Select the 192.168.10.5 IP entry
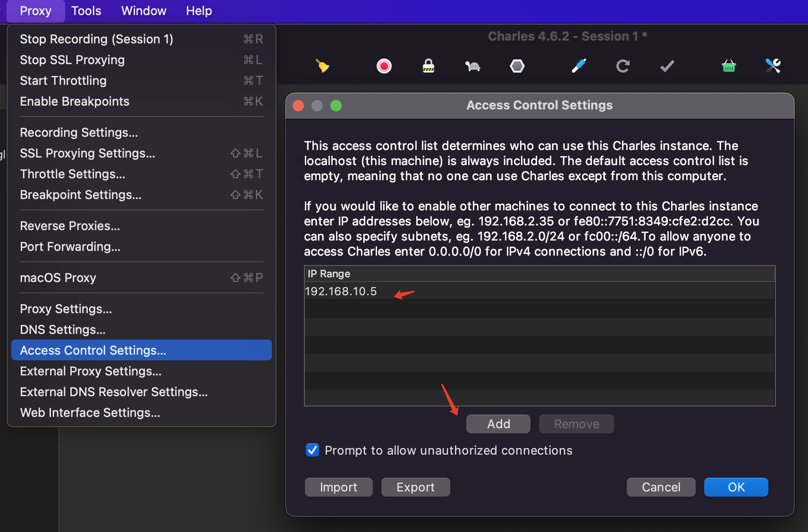Image resolution: width=808 pixels, height=532 pixels. pos(539,291)
